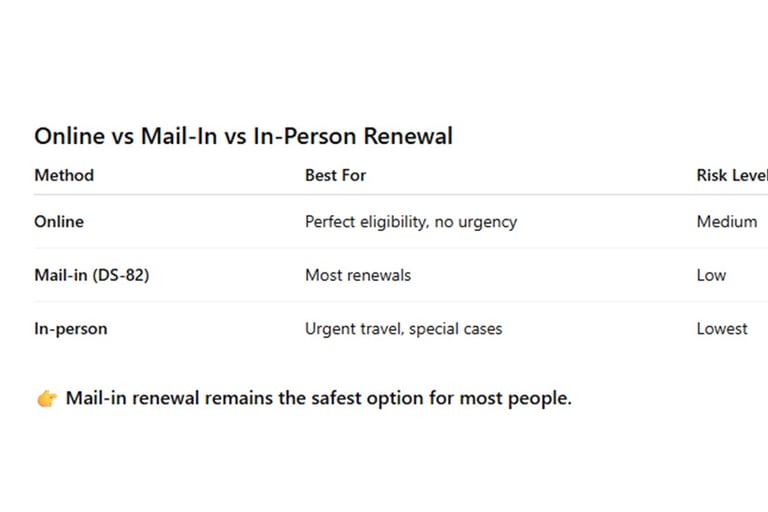Select the Low risk level cell
768x512 pixels.
tap(711, 275)
